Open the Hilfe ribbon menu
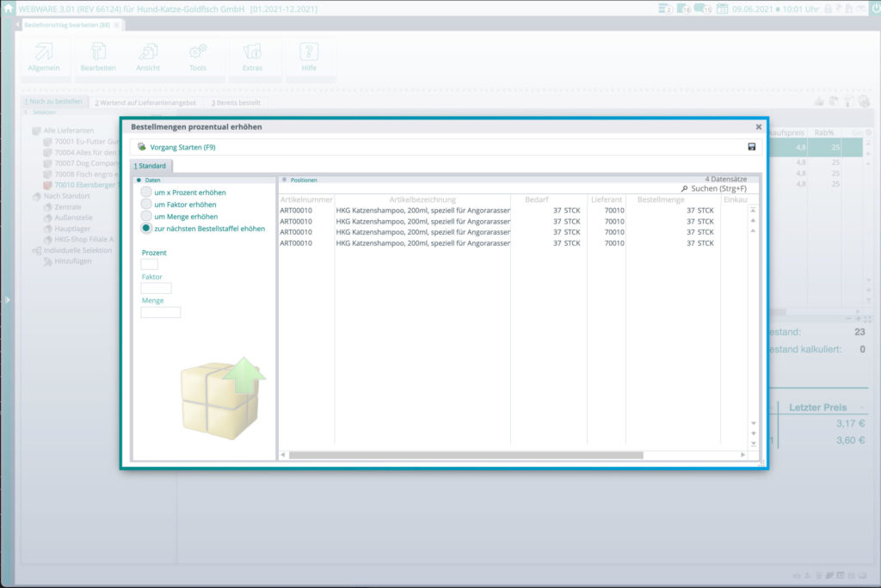 coord(309,58)
